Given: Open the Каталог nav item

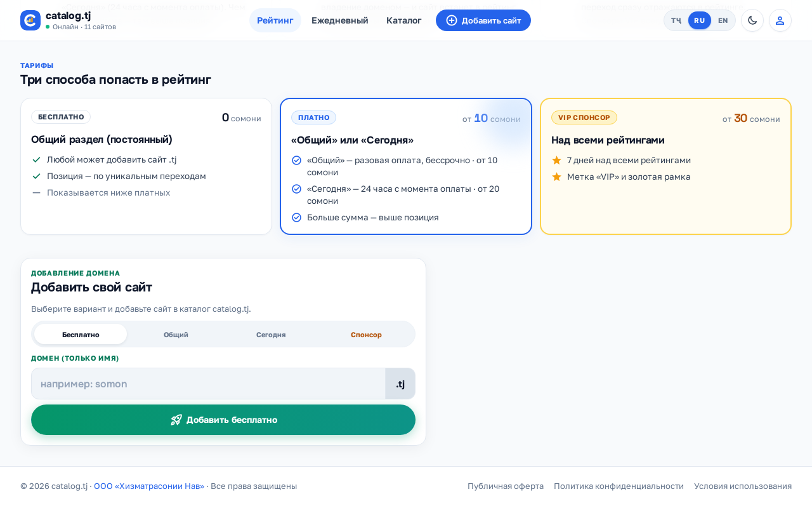Looking at the screenshot, I should (404, 20).
